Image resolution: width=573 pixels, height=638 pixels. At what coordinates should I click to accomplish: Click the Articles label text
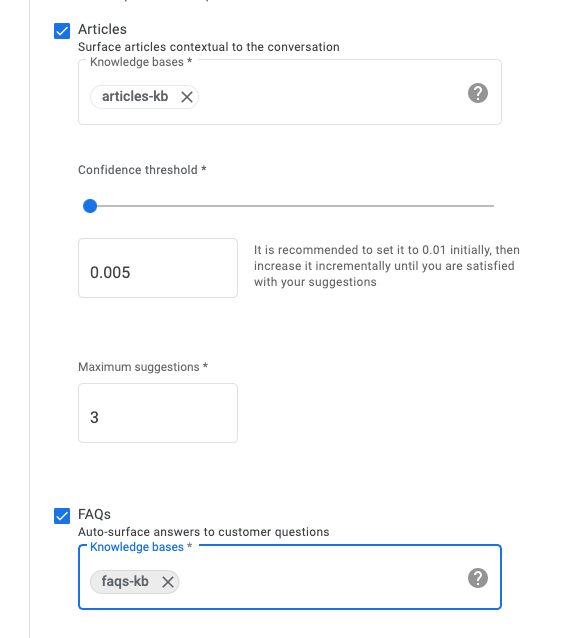coord(102,29)
